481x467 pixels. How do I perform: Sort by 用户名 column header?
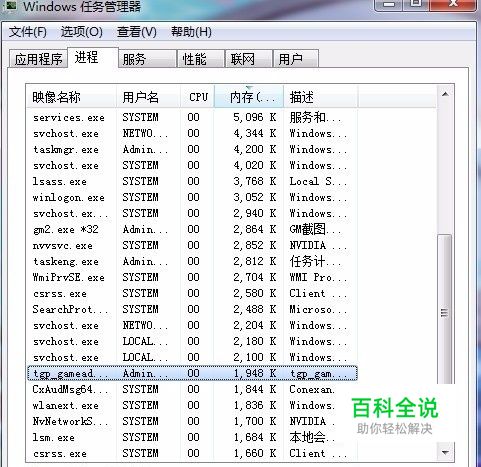point(148,97)
